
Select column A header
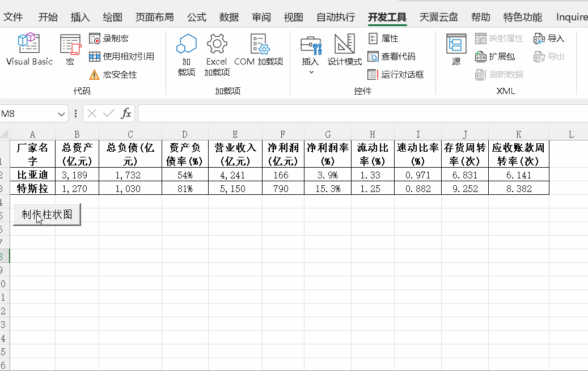click(33, 134)
